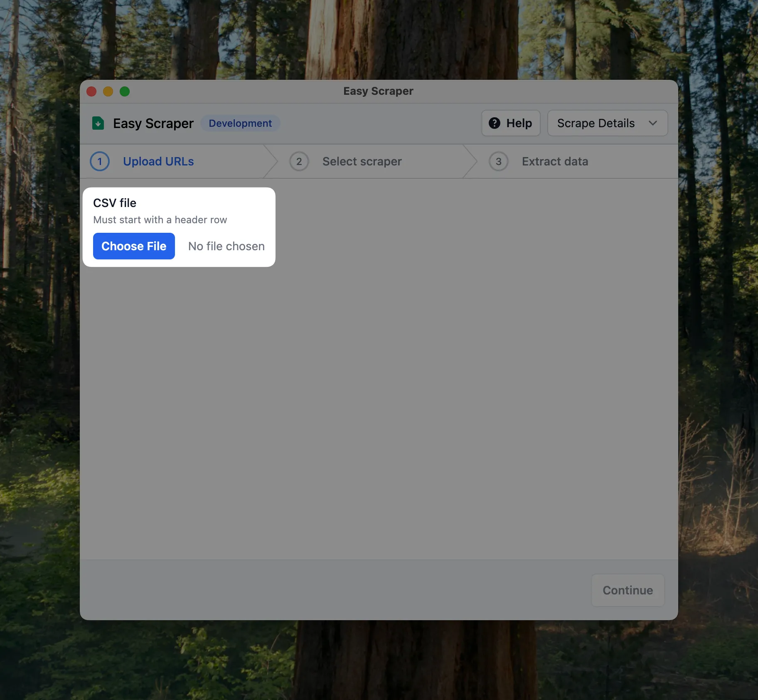This screenshot has width=758, height=700.
Task: Click the CSV file heading
Action: click(x=115, y=203)
